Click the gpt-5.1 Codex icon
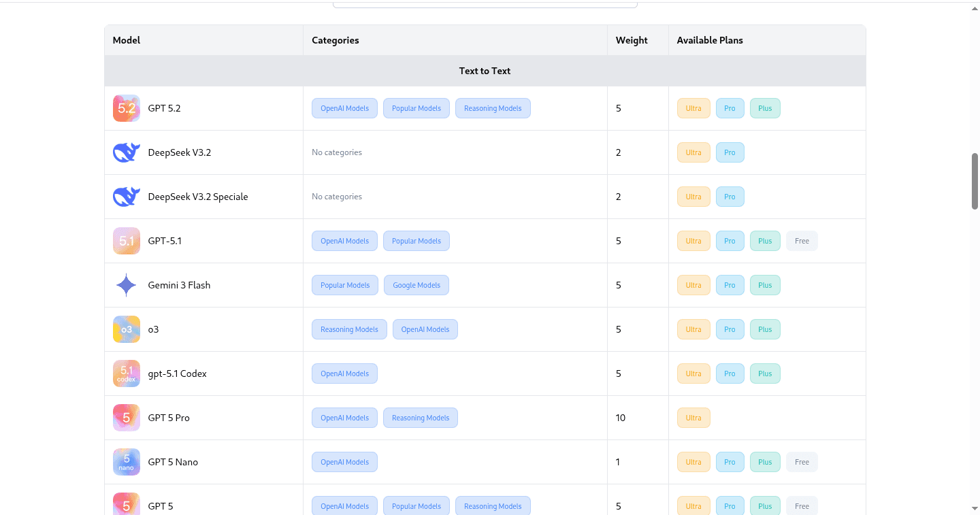This screenshot has height=515, width=980. click(x=127, y=373)
